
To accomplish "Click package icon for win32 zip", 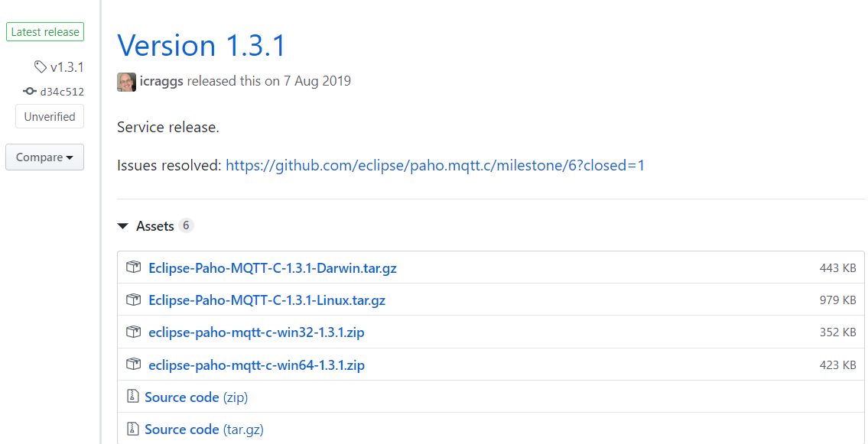I will click(133, 332).
